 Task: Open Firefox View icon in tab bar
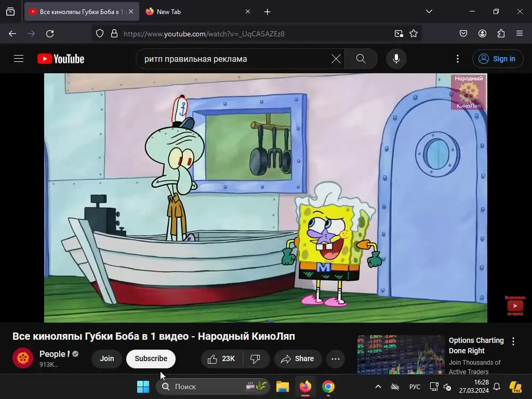coord(10,11)
